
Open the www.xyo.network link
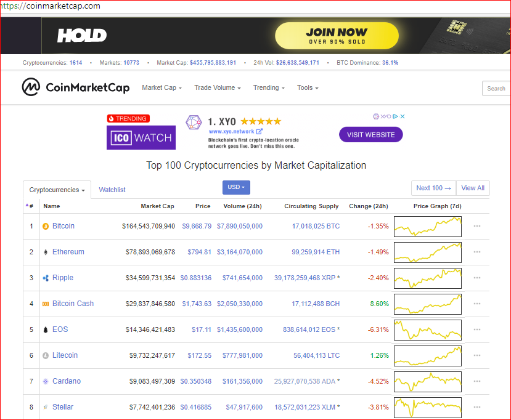(231, 132)
